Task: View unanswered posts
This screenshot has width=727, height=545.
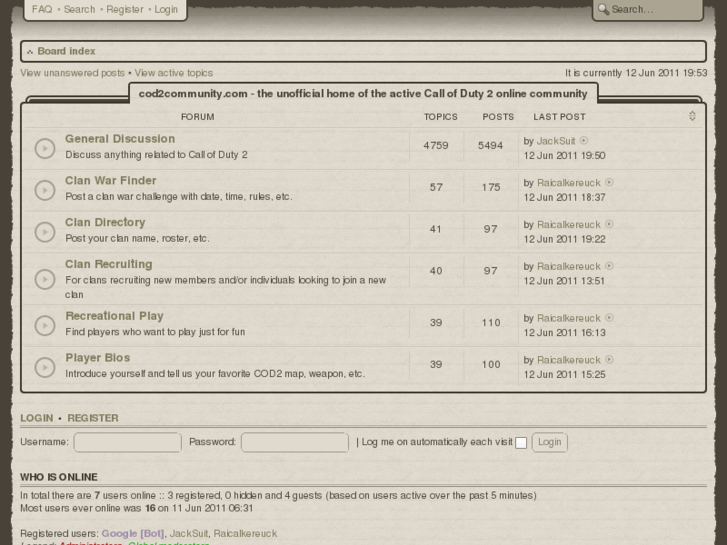Action: point(72,73)
